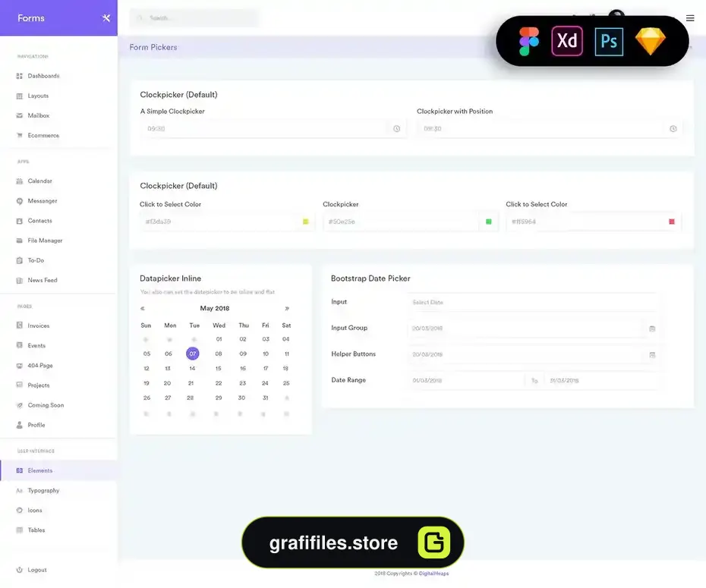Open News Feed in the sidebar
This screenshot has height=588, width=706.
click(59, 280)
